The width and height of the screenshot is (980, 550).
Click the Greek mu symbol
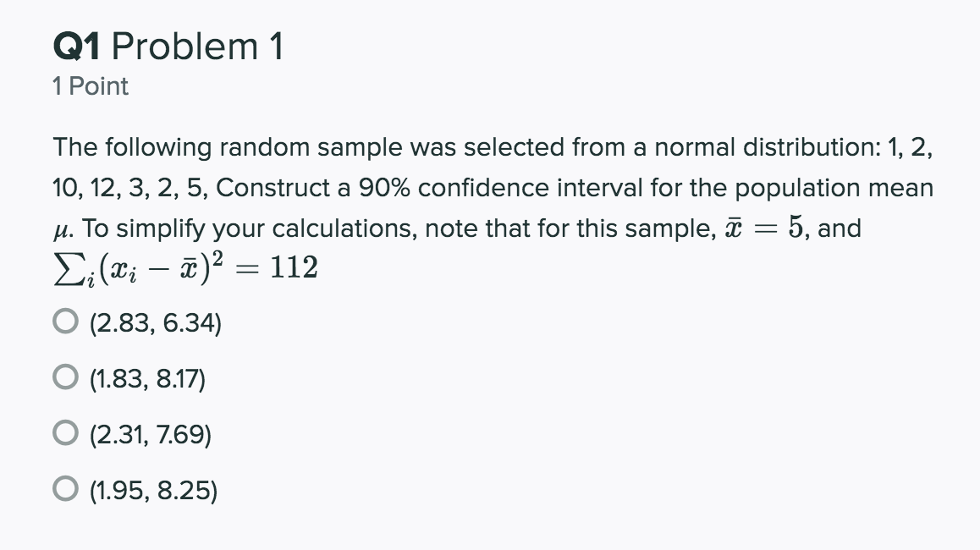pyautogui.click(x=61, y=231)
